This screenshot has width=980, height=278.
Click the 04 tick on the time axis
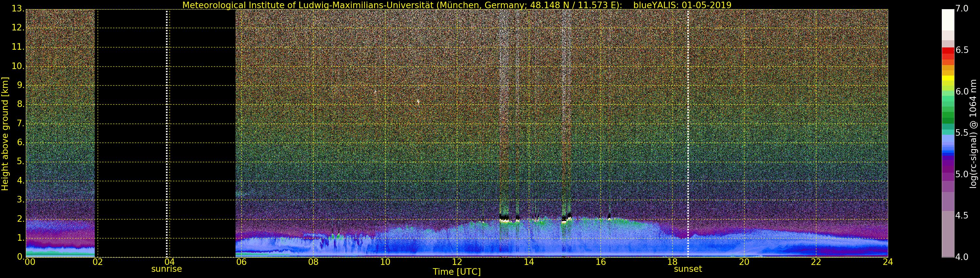(x=170, y=262)
